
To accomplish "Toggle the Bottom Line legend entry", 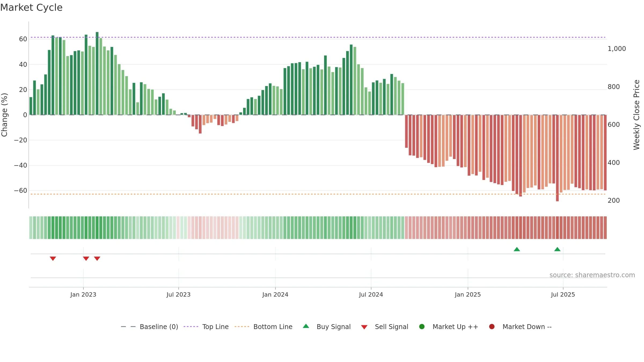I will 264,327.
